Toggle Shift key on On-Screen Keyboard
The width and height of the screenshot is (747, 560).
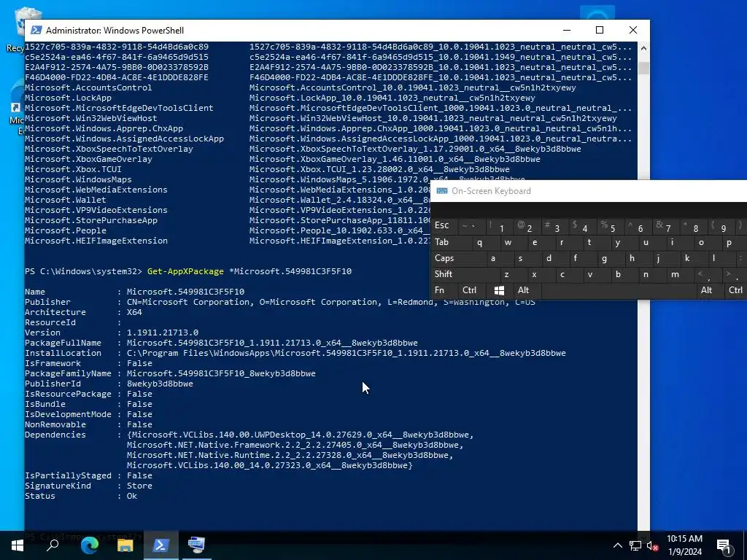point(461,275)
